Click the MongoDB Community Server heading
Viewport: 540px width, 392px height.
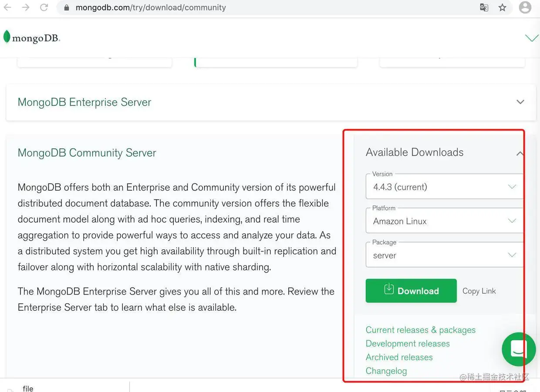pos(87,153)
